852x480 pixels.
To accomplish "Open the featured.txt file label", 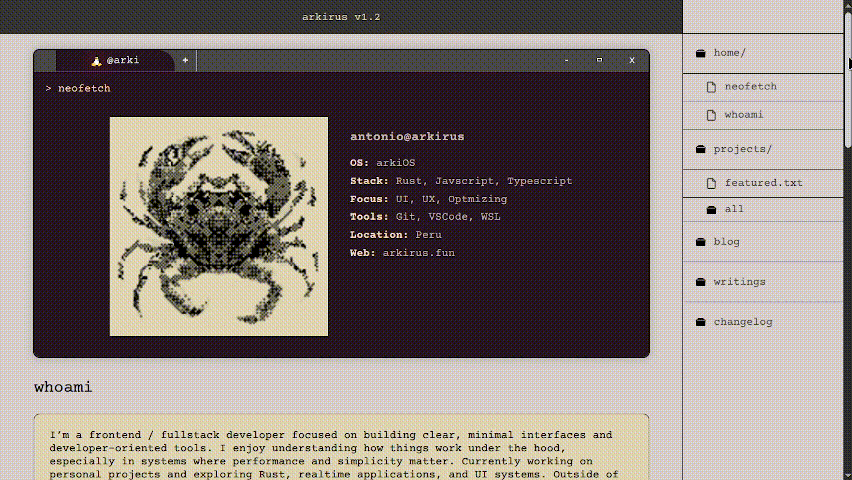I will (x=763, y=183).
